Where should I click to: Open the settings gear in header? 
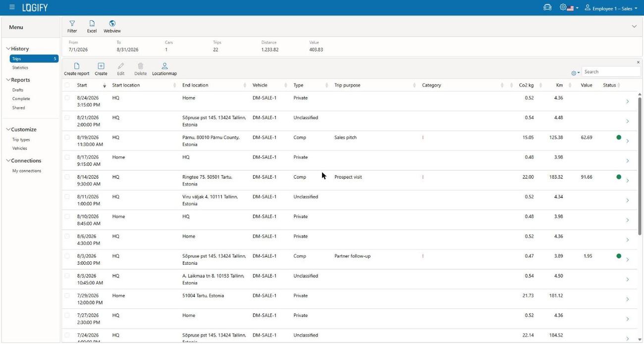563,7
